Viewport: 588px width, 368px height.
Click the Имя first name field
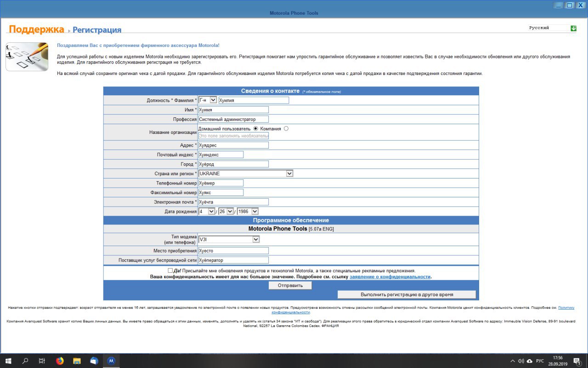tap(233, 109)
